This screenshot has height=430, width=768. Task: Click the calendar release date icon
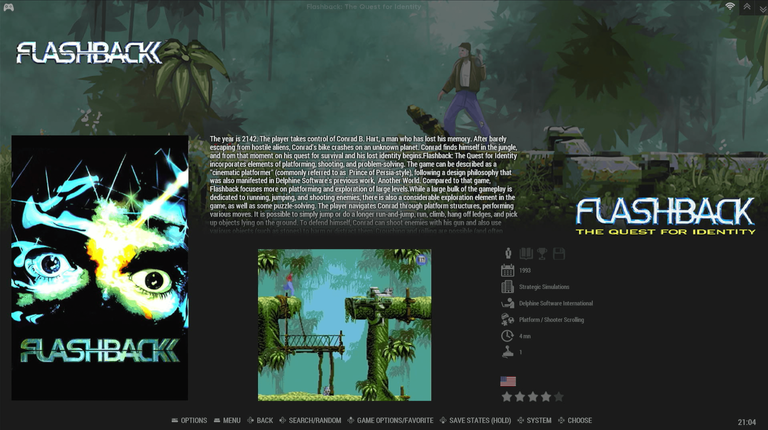click(x=507, y=270)
